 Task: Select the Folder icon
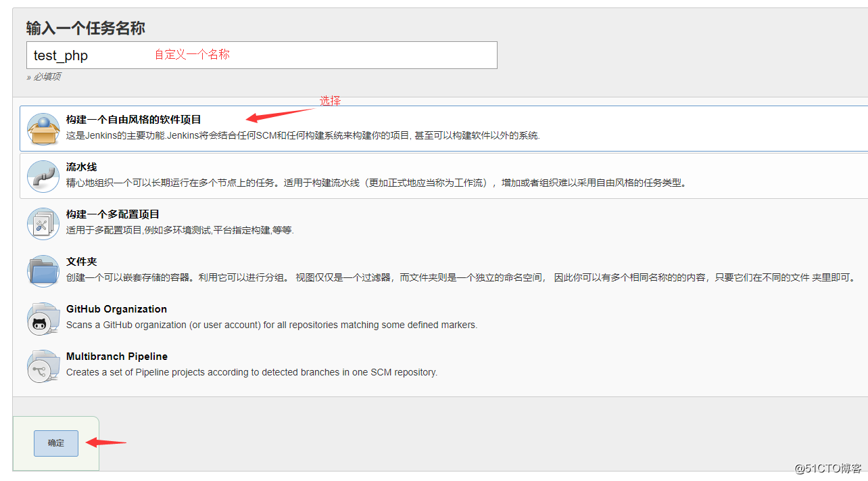pos(43,271)
